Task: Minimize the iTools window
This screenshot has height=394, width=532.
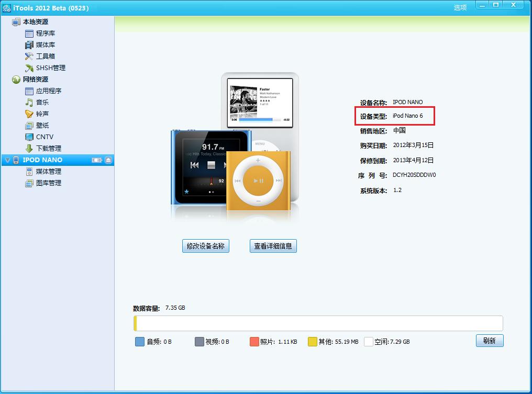Action: tap(482, 5)
